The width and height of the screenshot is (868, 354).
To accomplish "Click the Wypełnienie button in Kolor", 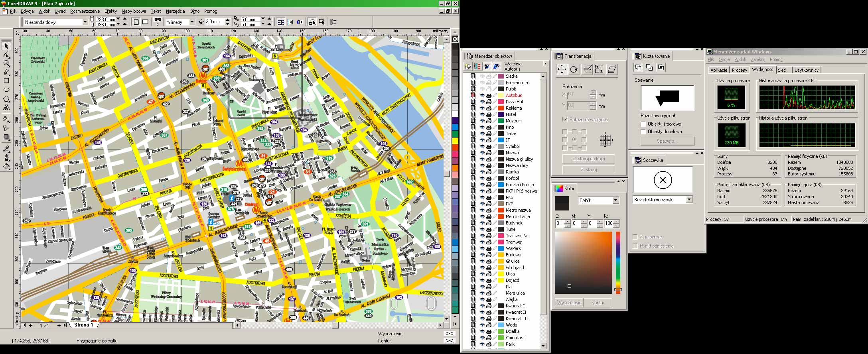I will coord(569,303).
